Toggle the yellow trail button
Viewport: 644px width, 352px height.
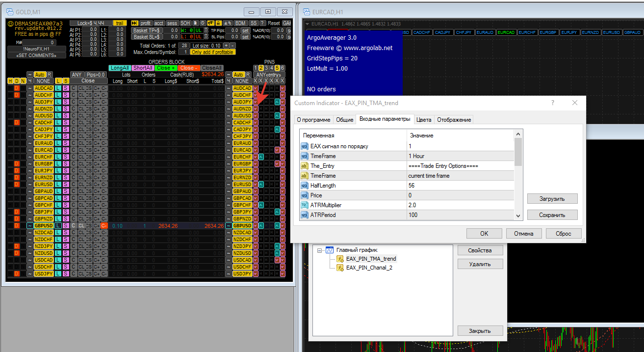tap(120, 23)
